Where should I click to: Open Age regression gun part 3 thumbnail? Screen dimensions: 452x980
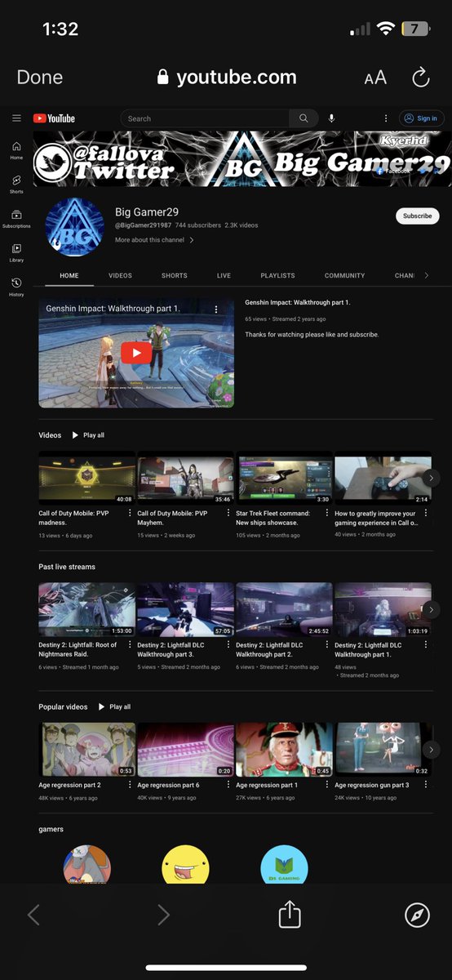(383, 749)
